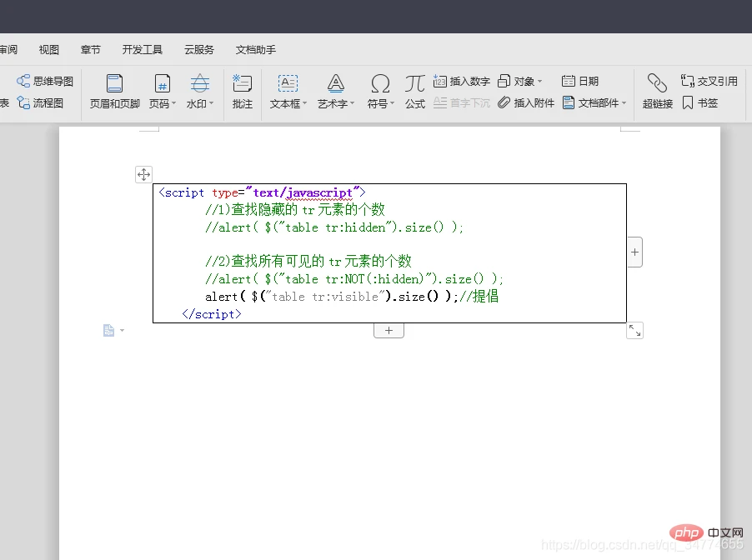The height and width of the screenshot is (560, 752).
Task: Open the 审阅 review tab
Action: pos(8,49)
